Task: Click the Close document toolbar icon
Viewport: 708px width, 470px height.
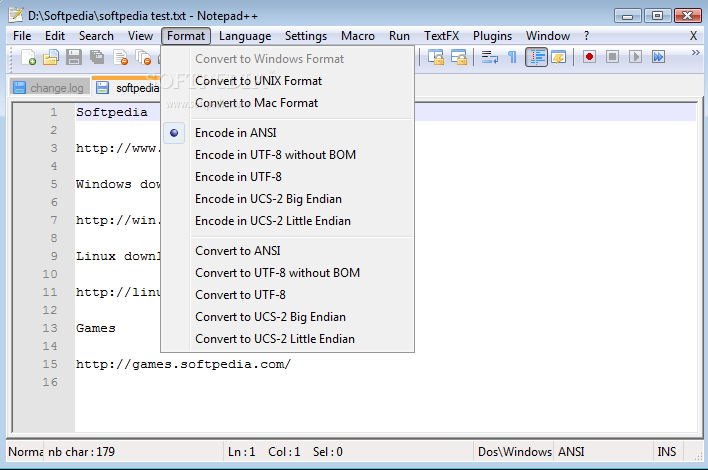Action: click(x=120, y=57)
